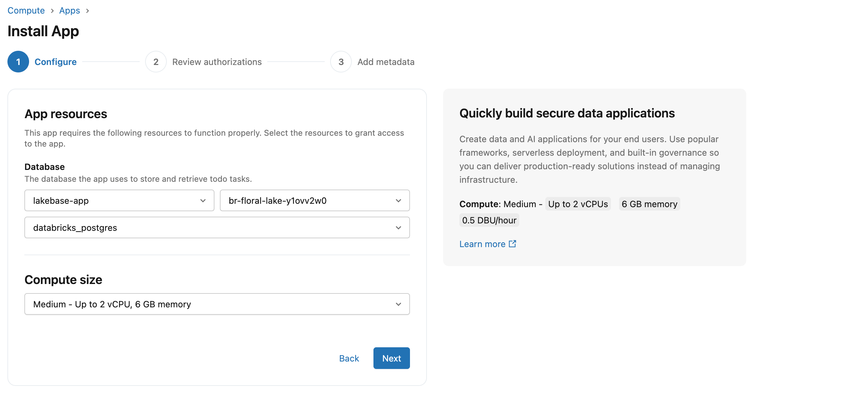Open the lakebase-app database dropdown
This screenshot has width=868, height=394.
click(x=119, y=200)
